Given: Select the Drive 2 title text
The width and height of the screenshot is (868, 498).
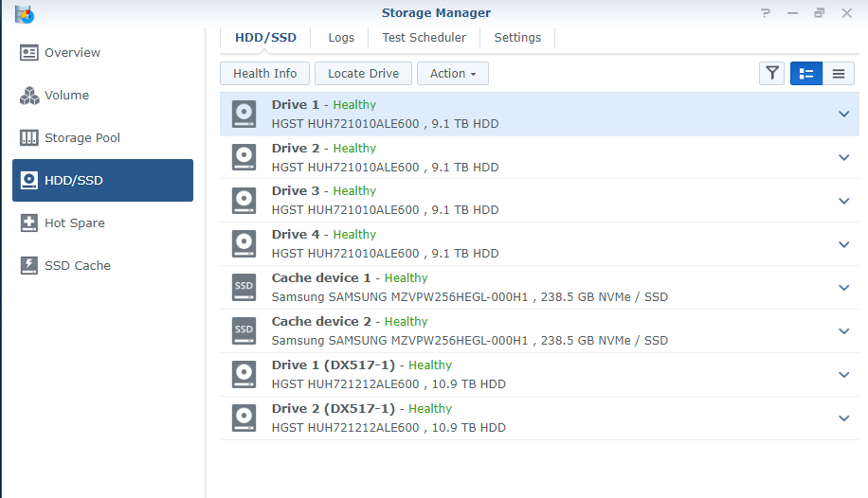Looking at the screenshot, I should click(296, 149).
